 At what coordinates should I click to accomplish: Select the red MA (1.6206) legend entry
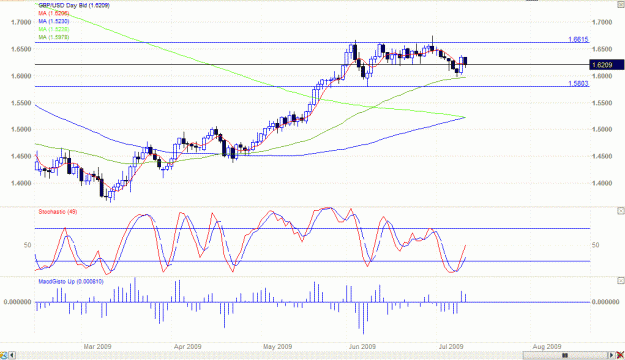(x=54, y=13)
